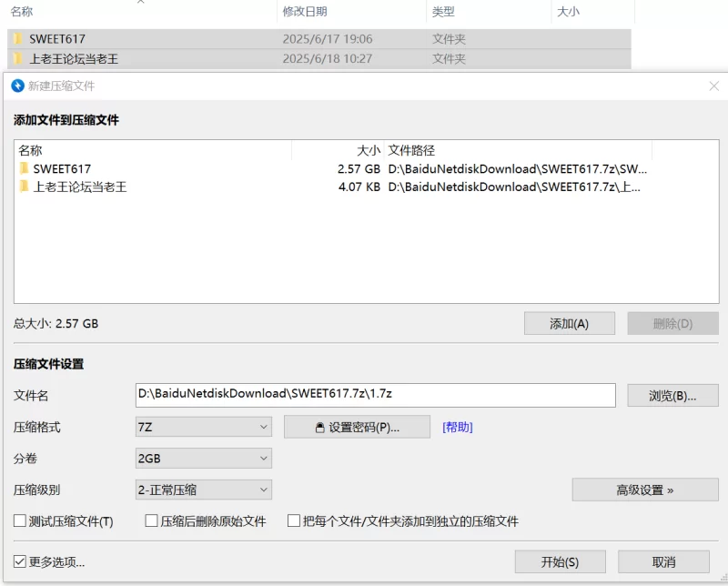Screen dimensions: 728x586
Task: Select the SWEET617 row name in the dialog list
Action: click(x=62, y=168)
